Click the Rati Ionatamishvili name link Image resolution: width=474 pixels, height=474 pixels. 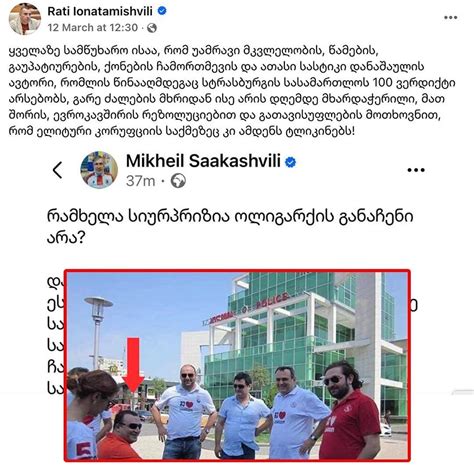[x=100, y=11]
